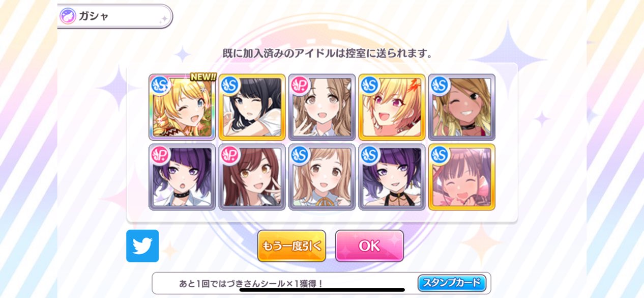Click the はづきさんシール progress message bar
The height and width of the screenshot is (298, 644).
[x=321, y=283]
